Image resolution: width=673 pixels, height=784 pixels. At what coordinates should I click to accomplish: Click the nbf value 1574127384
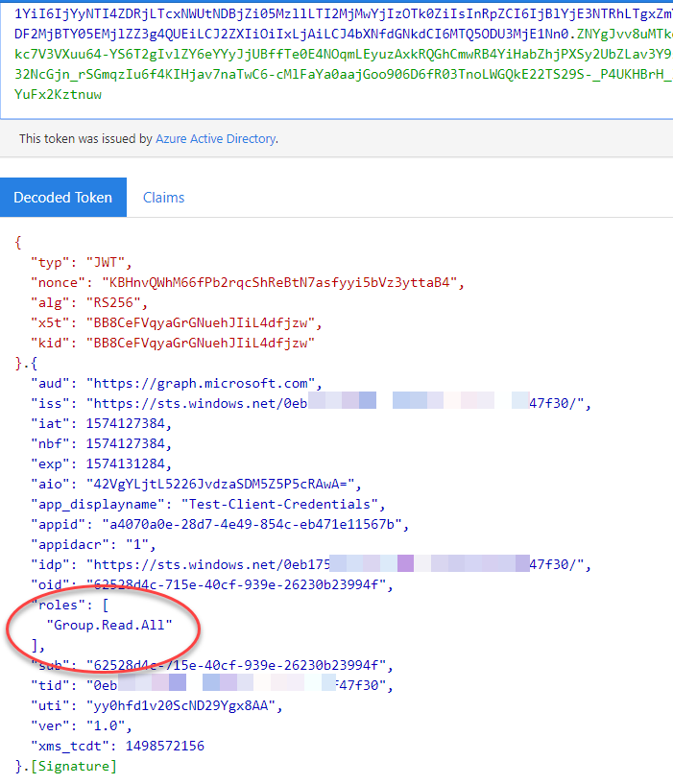[126, 443]
